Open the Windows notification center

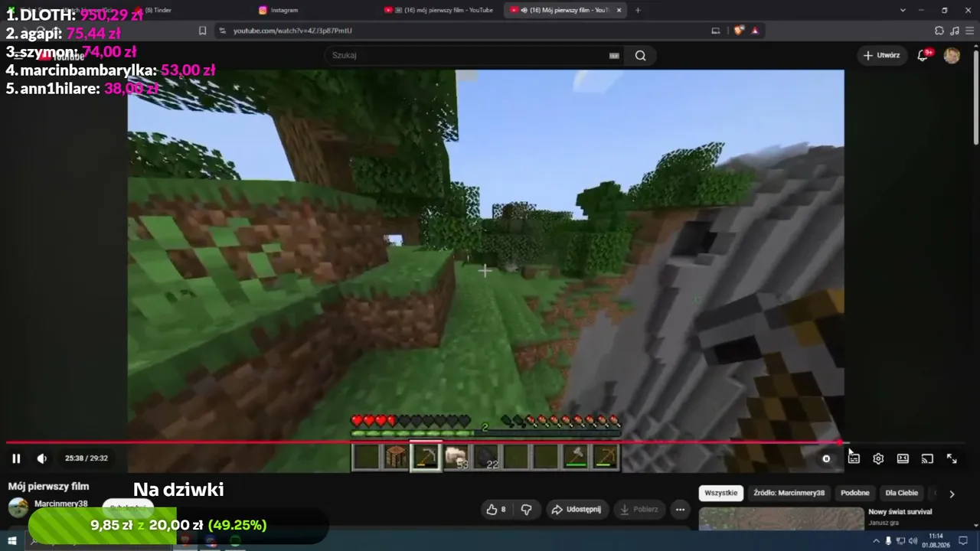point(963,541)
